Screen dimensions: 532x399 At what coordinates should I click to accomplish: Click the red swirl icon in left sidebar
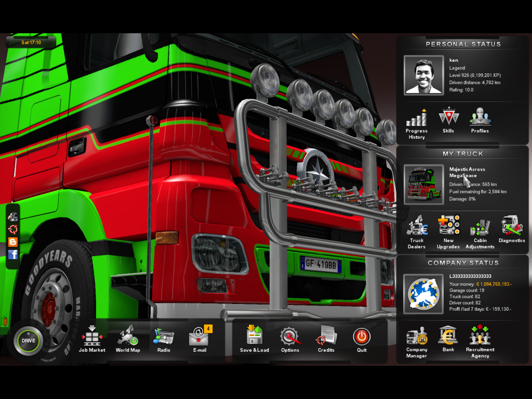point(13,229)
